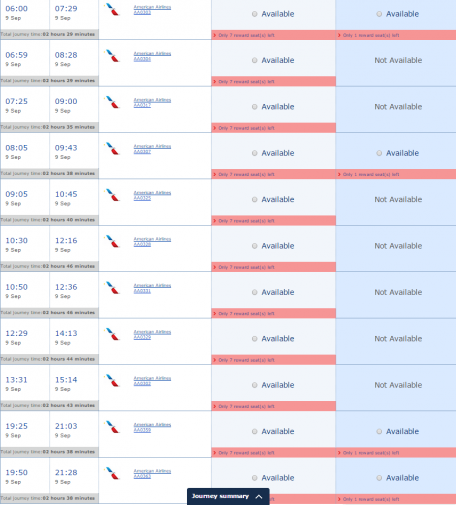Click the Journey summary tab label
Viewport: 456px width, 505px height.
[220, 496]
